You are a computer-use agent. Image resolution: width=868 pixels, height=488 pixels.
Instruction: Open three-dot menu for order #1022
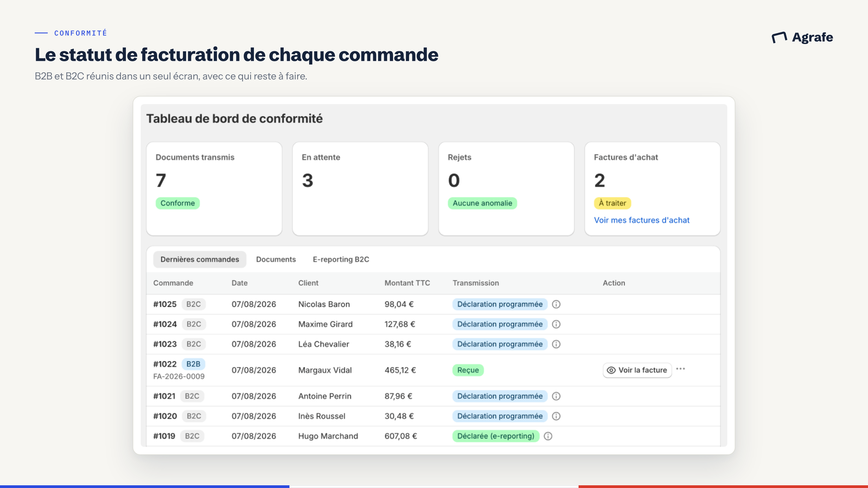[x=680, y=369]
